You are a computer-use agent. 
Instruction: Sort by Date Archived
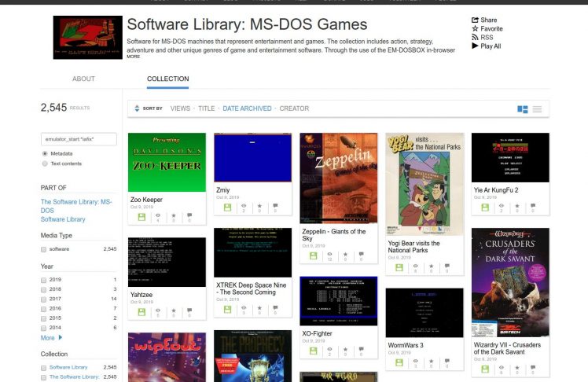(247, 108)
